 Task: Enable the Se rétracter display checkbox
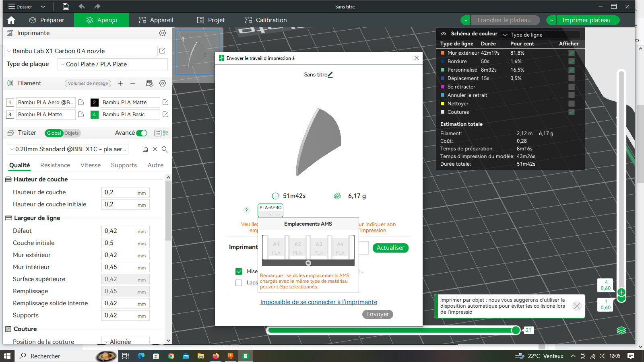coord(571,87)
